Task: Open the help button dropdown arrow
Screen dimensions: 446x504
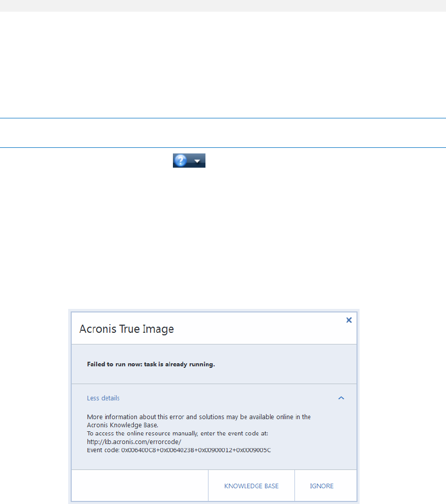Action: click(x=197, y=161)
